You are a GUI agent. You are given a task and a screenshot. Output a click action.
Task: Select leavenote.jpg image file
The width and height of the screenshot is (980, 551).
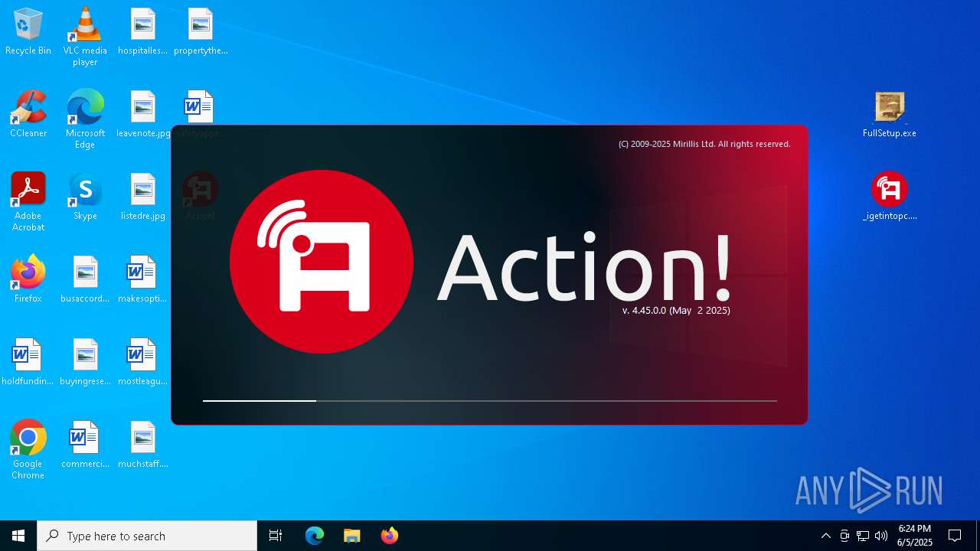pos(143,114)
